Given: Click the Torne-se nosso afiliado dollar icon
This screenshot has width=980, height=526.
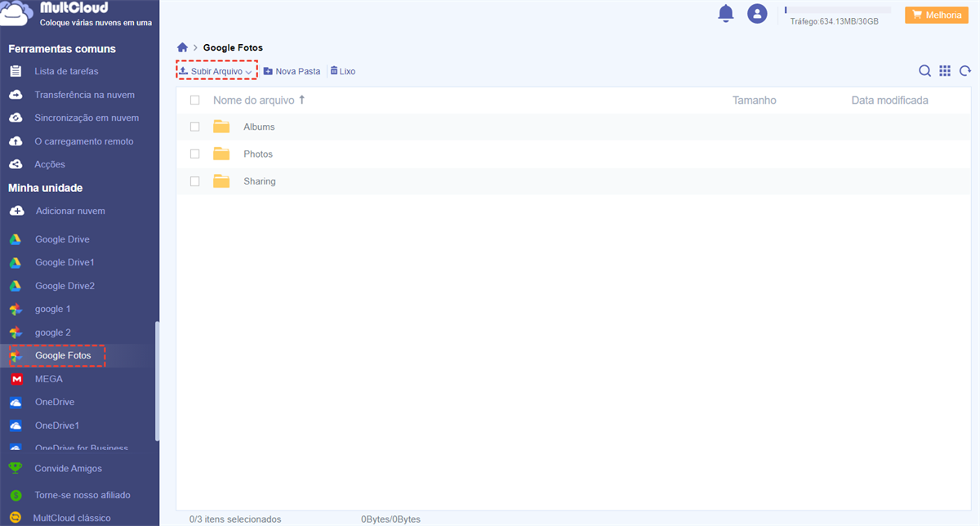Looking at the screenshot, I should 15,495.
